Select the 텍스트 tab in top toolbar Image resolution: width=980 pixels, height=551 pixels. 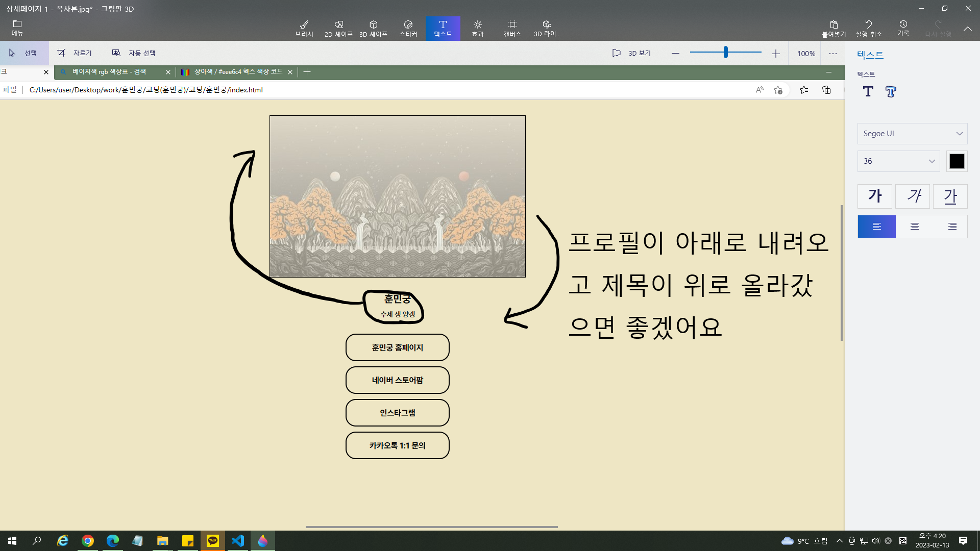click(x=443, y=29)
